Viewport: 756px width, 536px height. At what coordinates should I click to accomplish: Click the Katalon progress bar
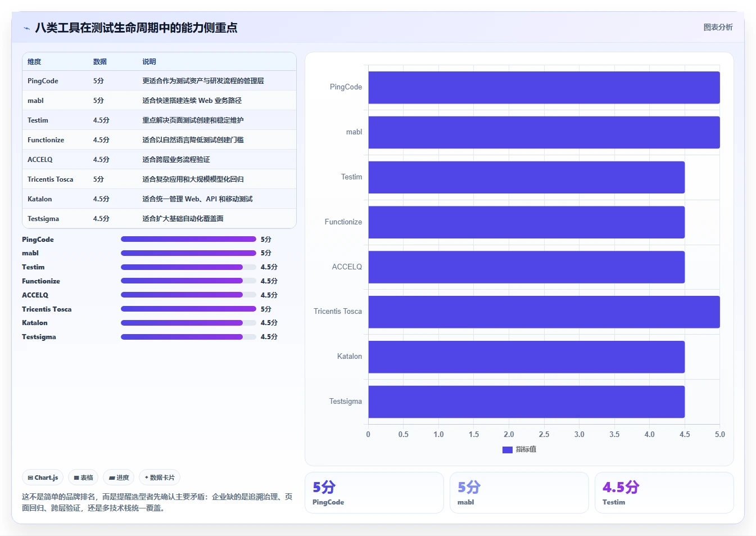tap(188, 323)
